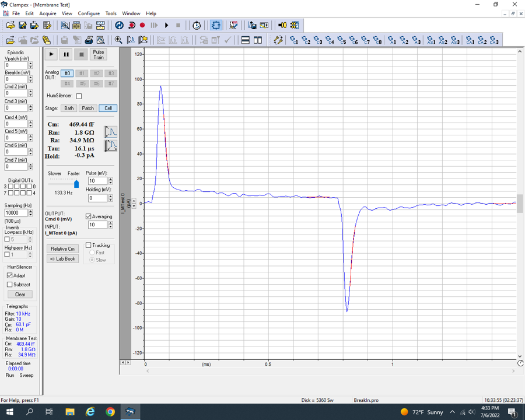This screenshot has width=525, height=420.
Task: Adjust the Slower/Faster frequency slider handle
Action: (x=76, y=184)
